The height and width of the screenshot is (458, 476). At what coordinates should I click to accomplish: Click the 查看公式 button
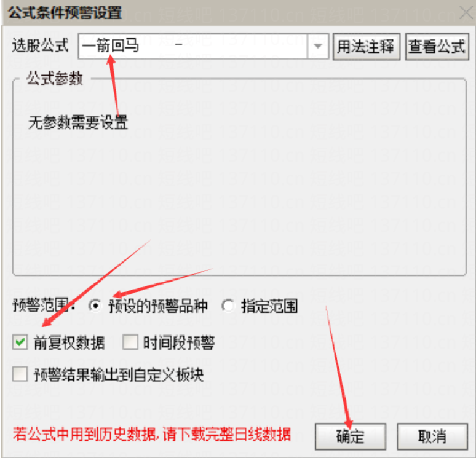point(437,47)
